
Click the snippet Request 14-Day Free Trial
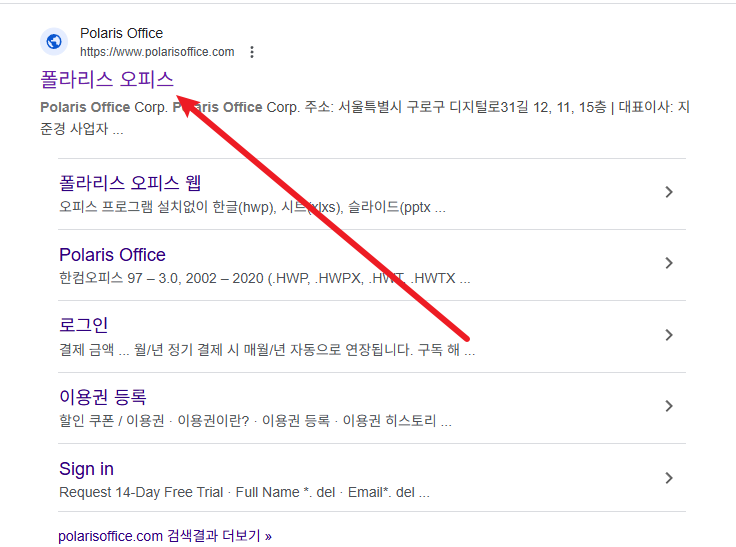pyautogui.click(x=245, y=492)
